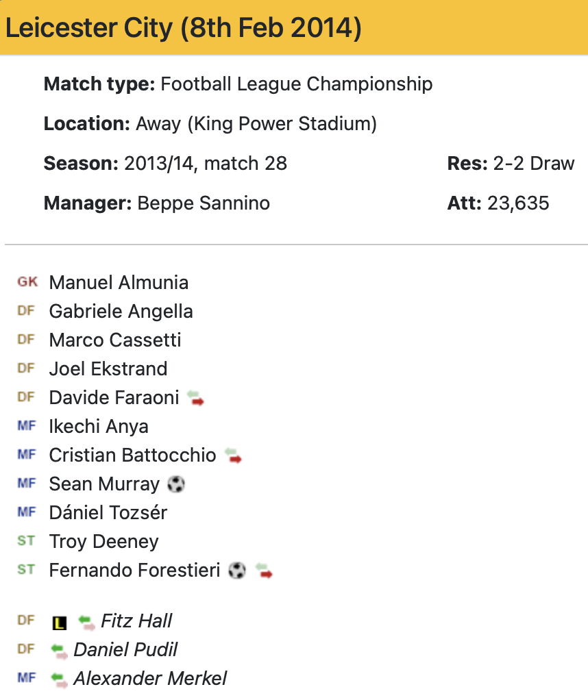Click the Leicester City match title header

183,27
